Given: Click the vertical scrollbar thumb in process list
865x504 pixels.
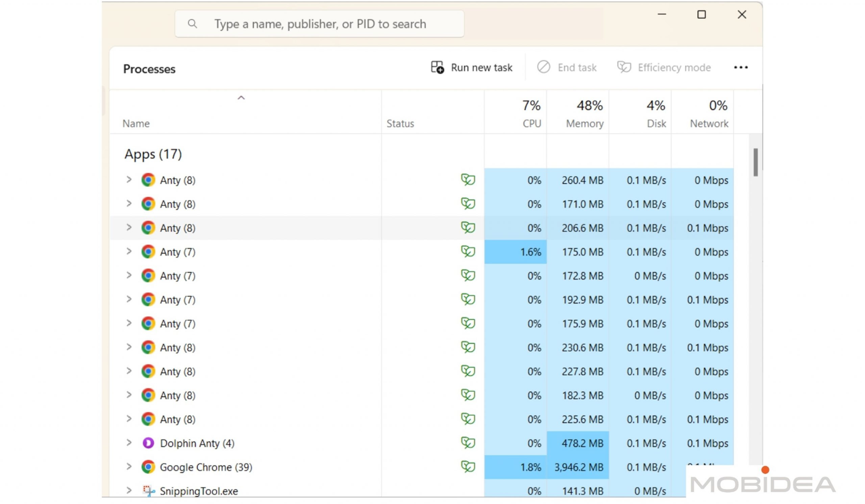Looking at the screenshot, I should [756, 162].
